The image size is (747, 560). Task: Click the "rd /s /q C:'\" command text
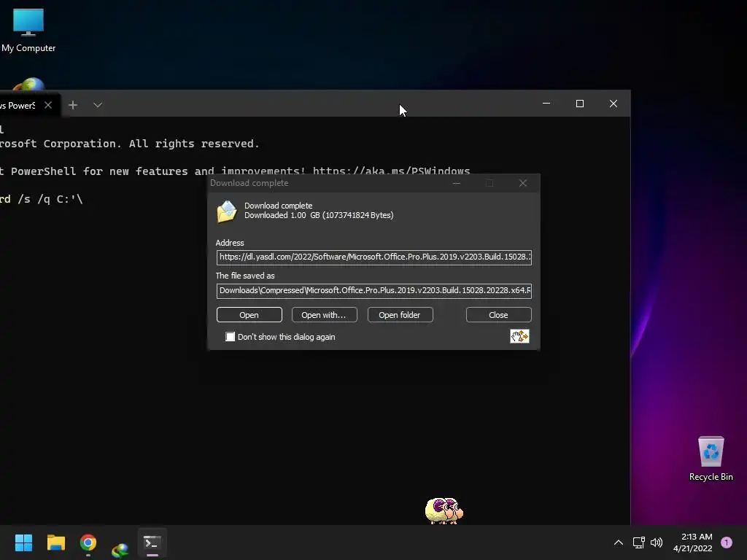(x=42, y=199)
